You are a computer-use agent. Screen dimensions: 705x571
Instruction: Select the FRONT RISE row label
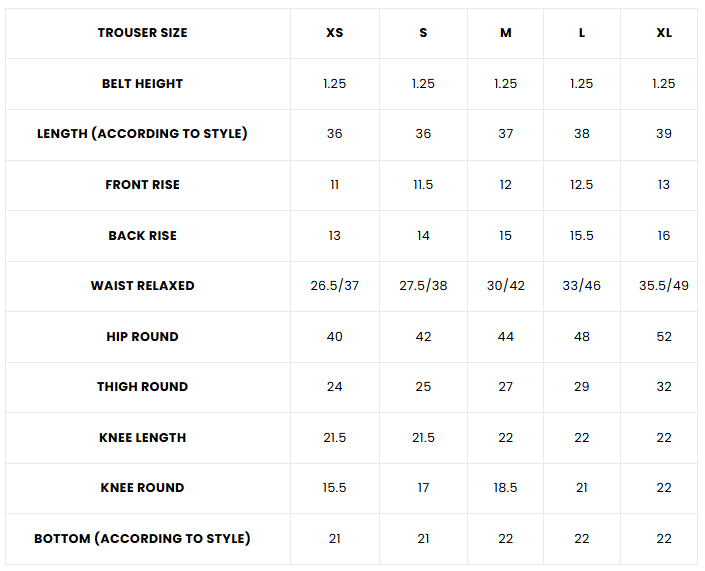point(142,185)
